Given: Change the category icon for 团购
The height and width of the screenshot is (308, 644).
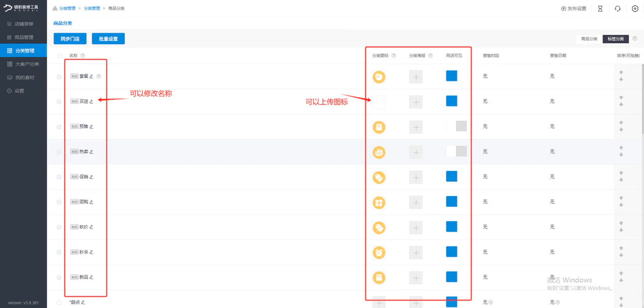Looking at the screenshot, I should [379, 202].
